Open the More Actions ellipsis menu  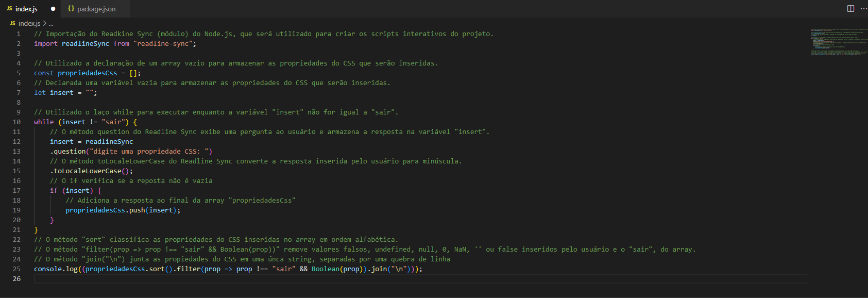coord(863,9)
